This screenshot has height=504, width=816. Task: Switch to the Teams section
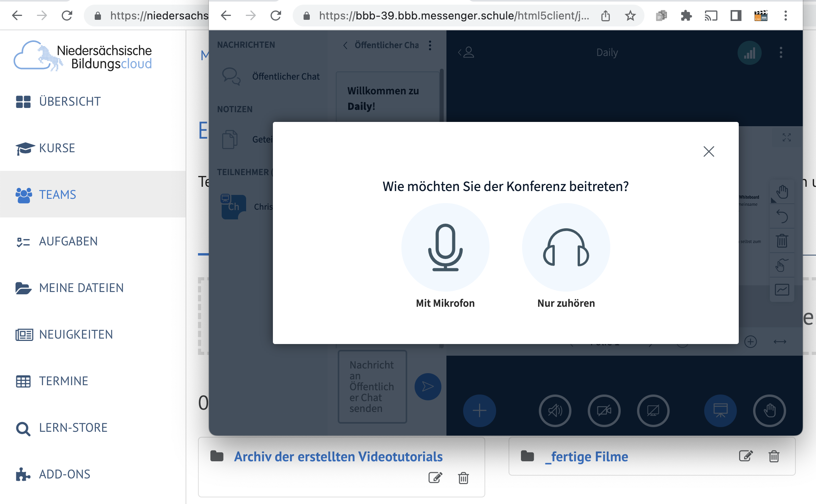tap(57, 195)
